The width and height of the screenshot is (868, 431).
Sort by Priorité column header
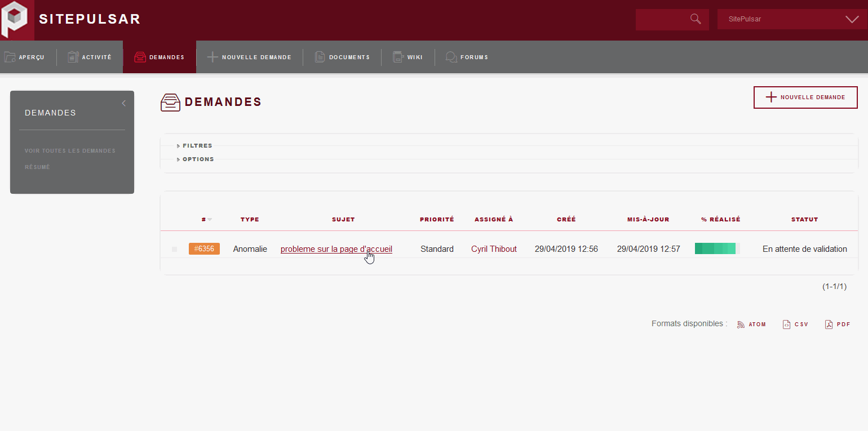coord(437,220)
